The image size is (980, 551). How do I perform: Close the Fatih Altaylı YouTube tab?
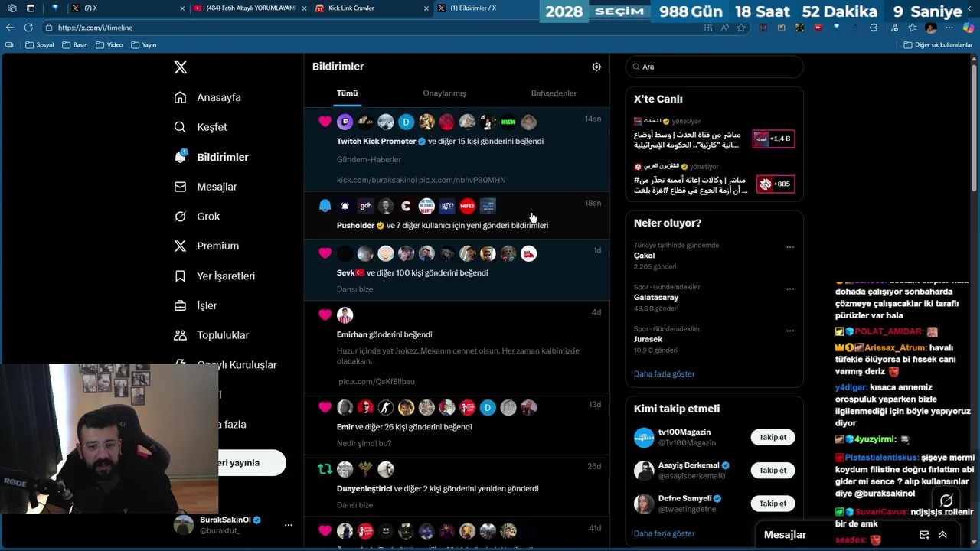(x=304, y=8)
